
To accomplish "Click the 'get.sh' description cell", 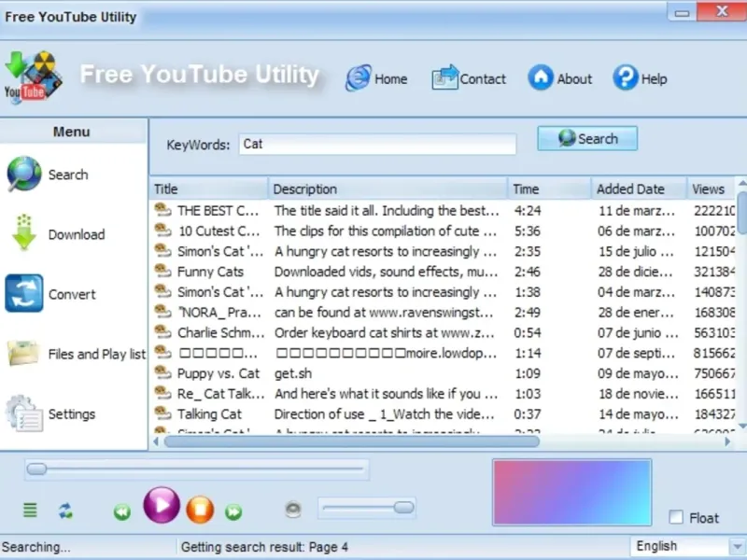I will (293, 373).
